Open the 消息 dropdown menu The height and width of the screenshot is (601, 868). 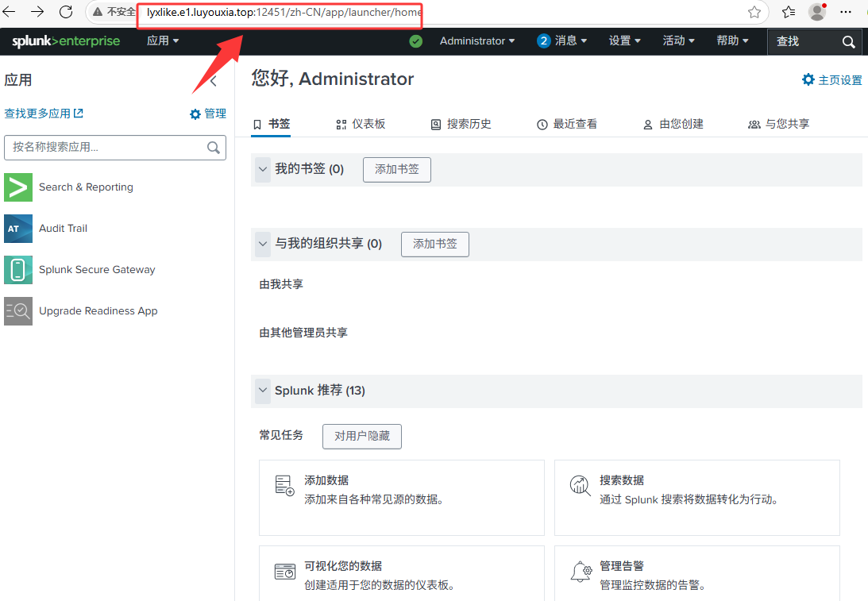[571, 41]
